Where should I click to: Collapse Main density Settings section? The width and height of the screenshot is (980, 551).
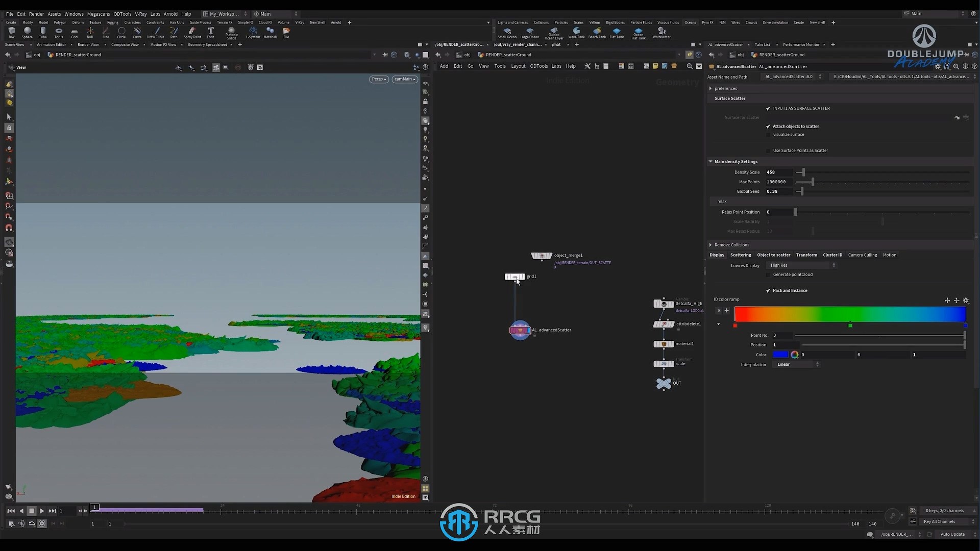point(710,161)
